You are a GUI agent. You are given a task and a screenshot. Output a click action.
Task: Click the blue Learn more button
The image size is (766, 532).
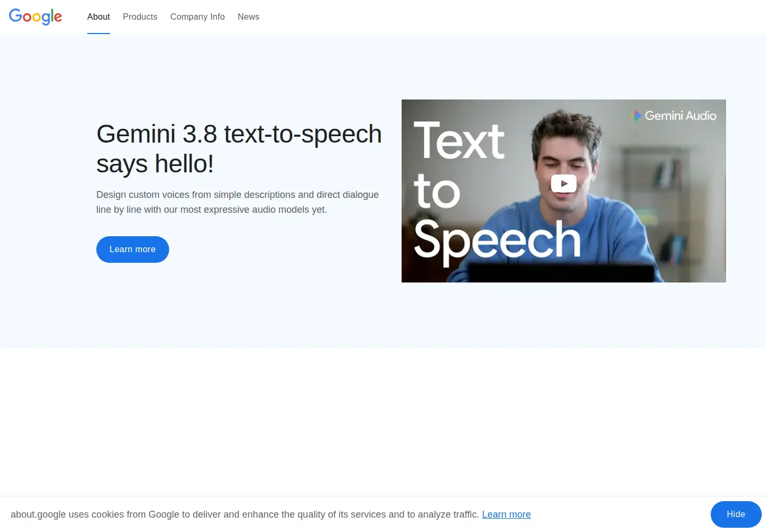click(x=132, y=250)
